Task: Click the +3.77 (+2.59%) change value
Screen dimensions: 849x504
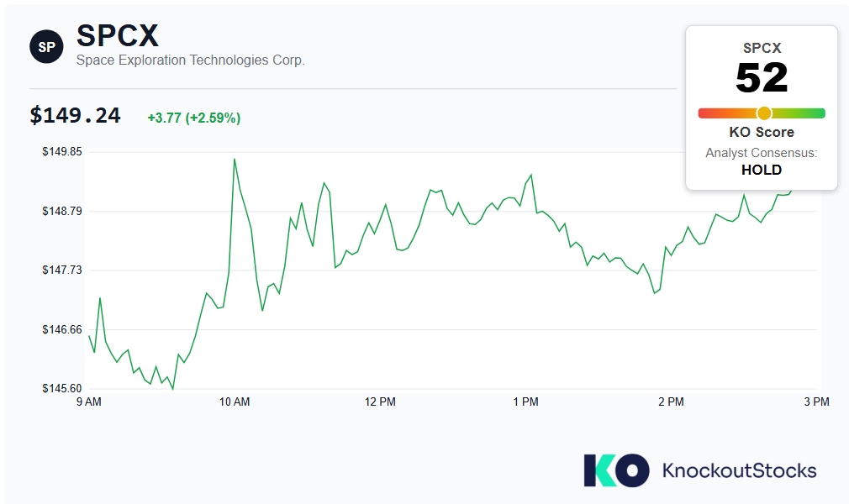Action: 194,118
